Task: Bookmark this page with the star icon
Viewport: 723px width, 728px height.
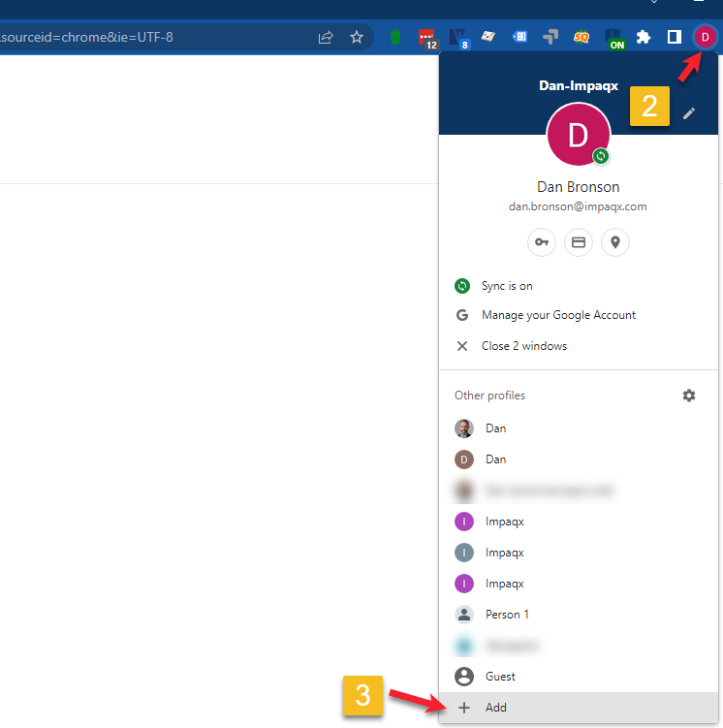Action: 357,38
